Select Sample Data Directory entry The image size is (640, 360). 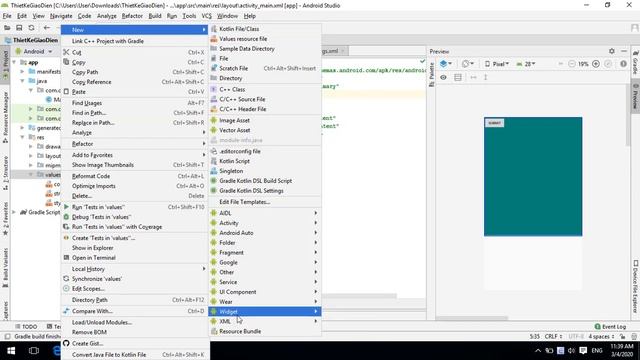pos(264,49)
